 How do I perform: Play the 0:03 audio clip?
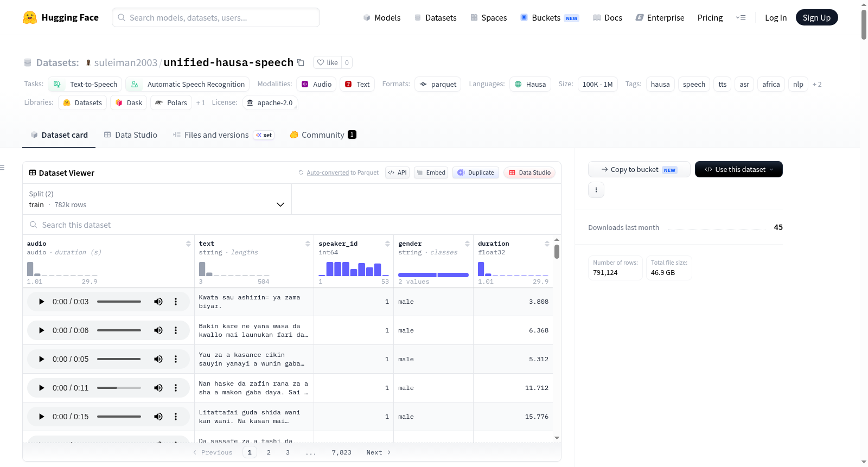coord(41,302)
